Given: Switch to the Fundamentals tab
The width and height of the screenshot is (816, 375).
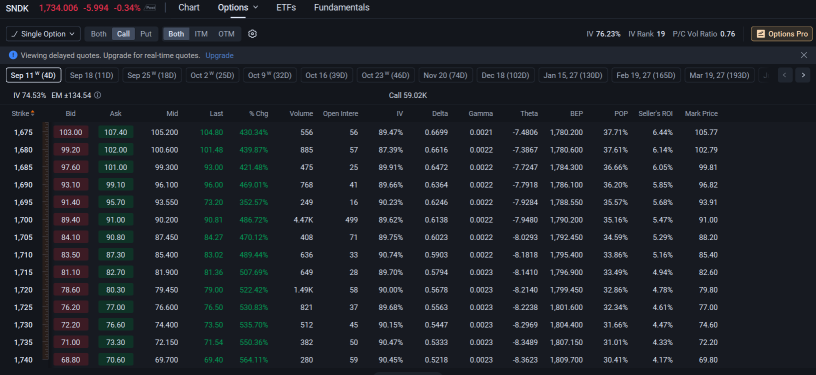Looking at the screenshot, I should [342, 7].
